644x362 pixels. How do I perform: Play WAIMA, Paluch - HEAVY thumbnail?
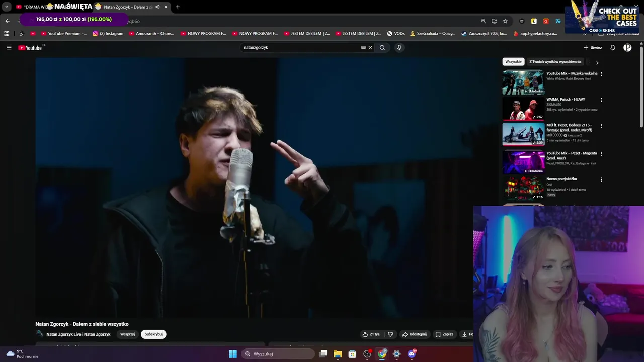tap(523, 109)
